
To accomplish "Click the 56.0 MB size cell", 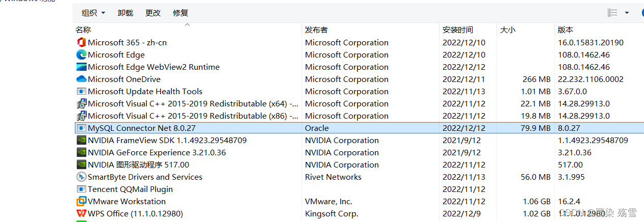I will (x=535, y=177).
